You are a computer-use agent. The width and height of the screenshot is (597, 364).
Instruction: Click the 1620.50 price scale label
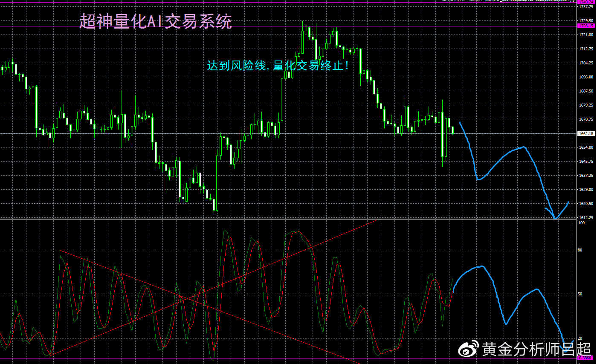tap(585, 204)
